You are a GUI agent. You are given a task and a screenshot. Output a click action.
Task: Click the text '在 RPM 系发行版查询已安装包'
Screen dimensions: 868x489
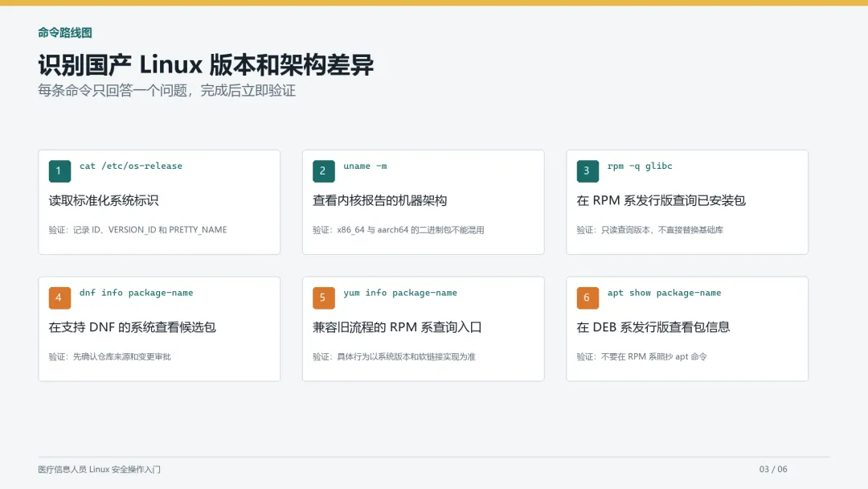pyautogui.click(x=661, y=200)
